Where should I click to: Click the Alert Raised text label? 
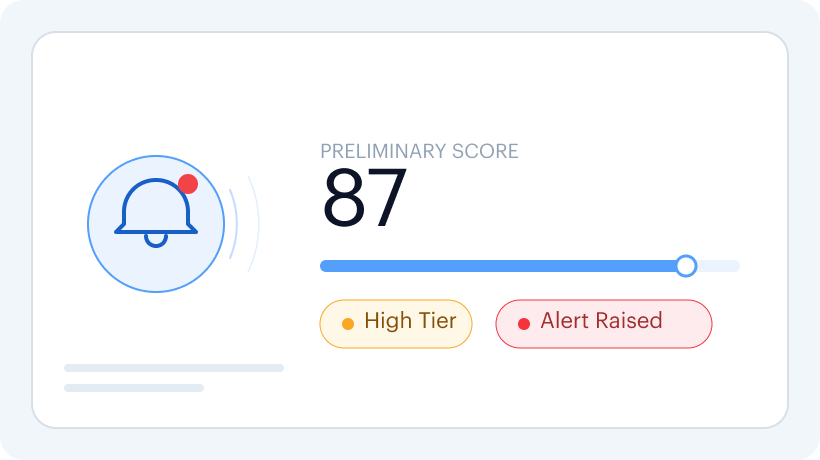601,320
